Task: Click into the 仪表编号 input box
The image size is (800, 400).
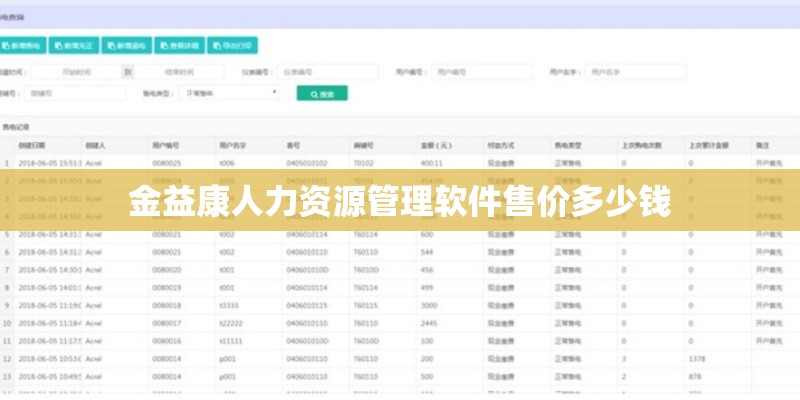Action: pyautogui.click(x=328, y=72)
